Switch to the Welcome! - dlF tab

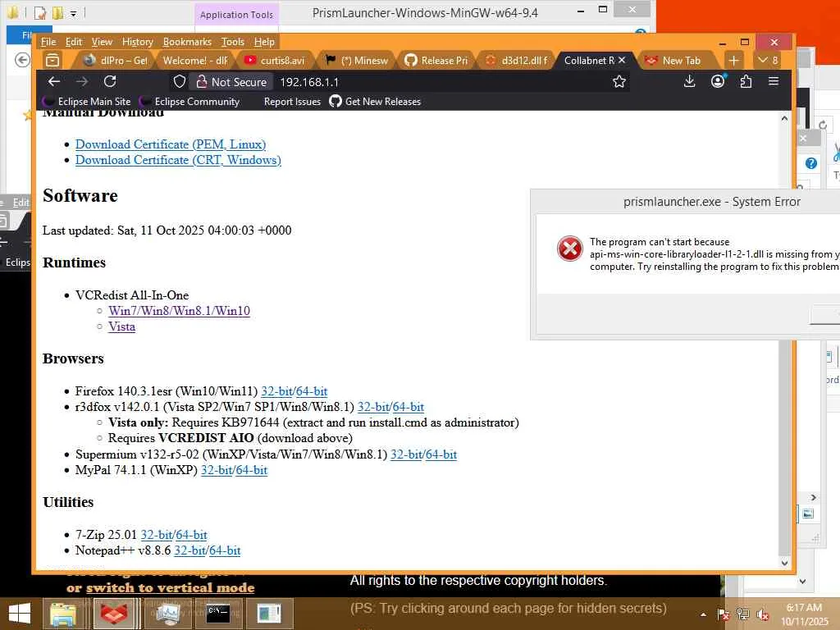pos(194,61)
